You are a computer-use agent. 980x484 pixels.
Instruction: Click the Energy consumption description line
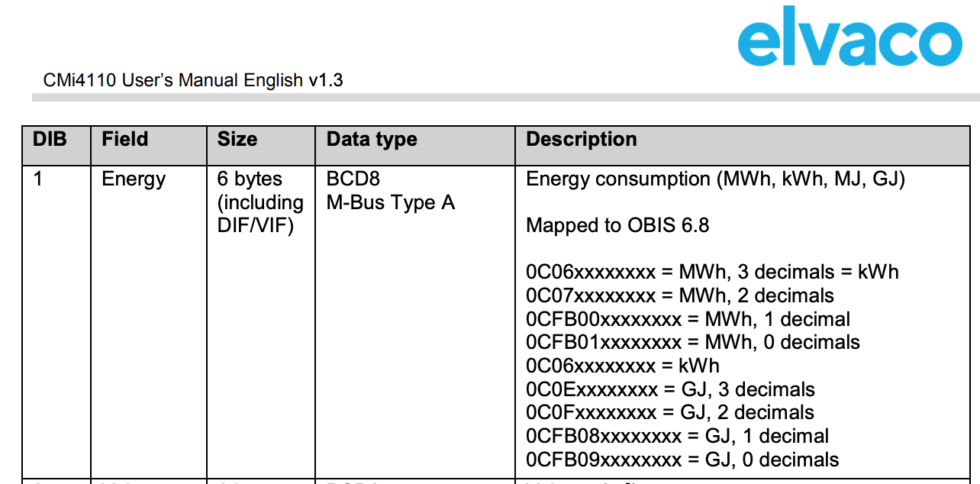point(716,179)
